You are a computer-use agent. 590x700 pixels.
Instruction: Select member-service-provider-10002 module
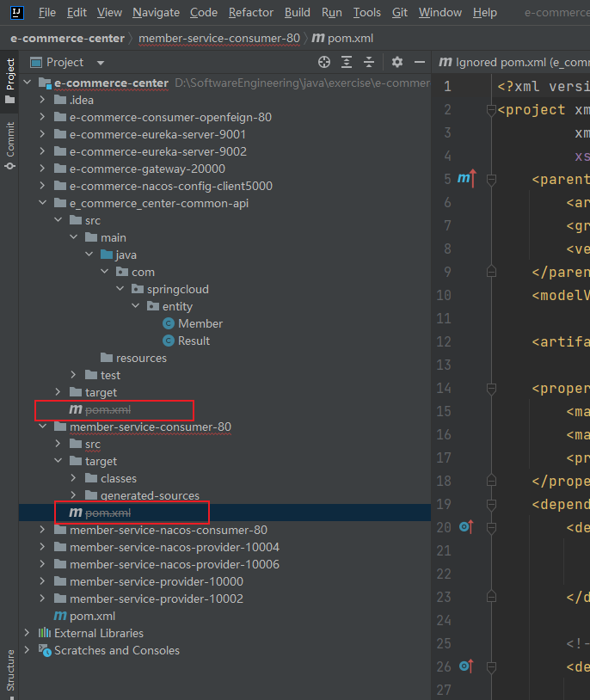(x=149, y=599)
